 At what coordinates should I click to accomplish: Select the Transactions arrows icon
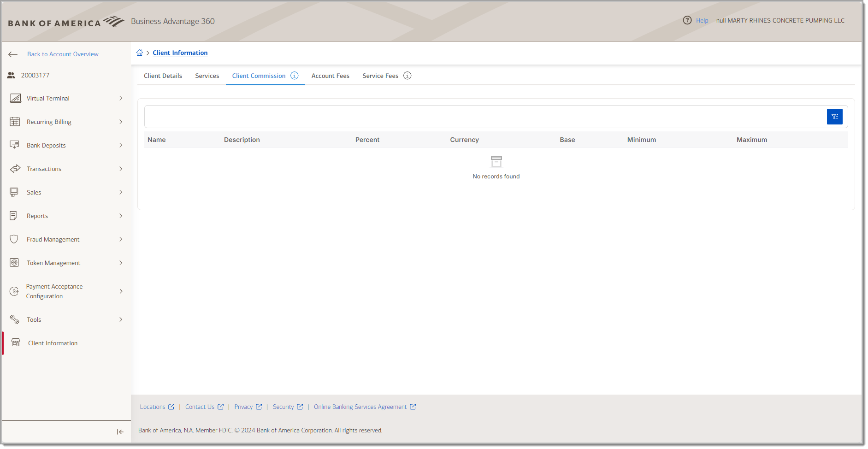(16, 169)
